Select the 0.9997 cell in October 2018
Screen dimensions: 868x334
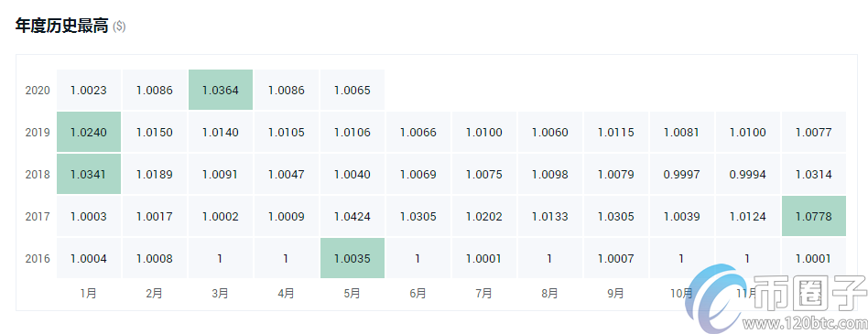[681, 174]
